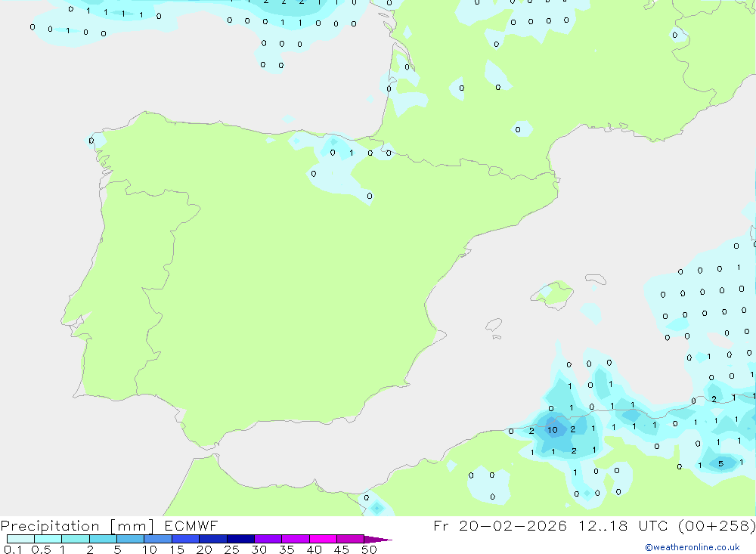Click the 10–15 mm legend color swatch

[x=158, y=539]
